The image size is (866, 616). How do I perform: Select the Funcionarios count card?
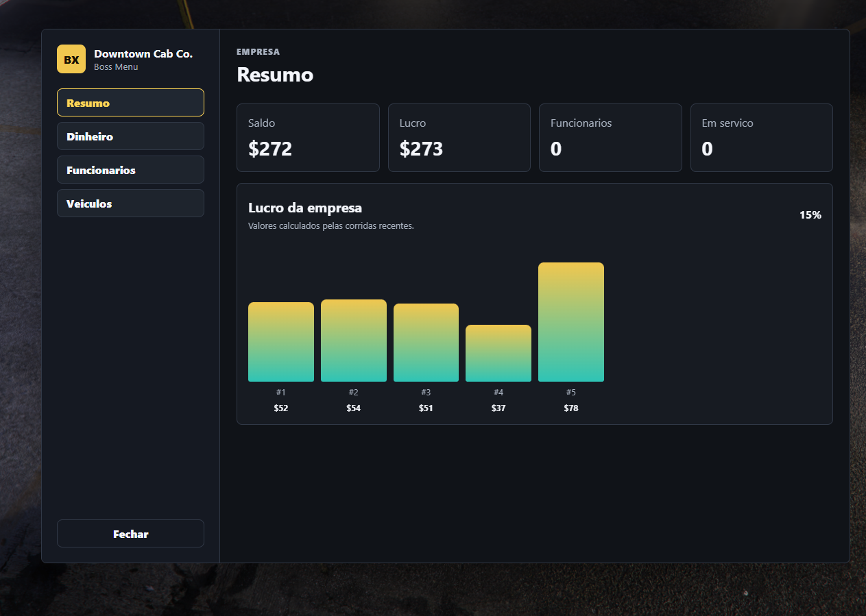[x=610, y=138]
